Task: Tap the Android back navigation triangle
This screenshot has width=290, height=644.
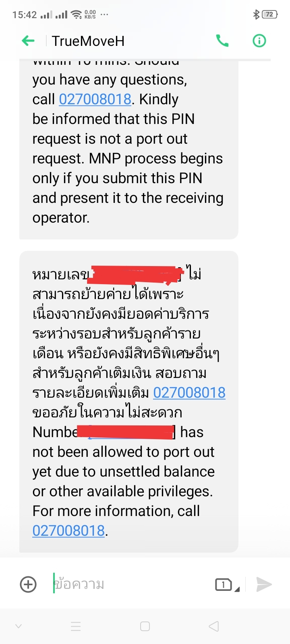Action: (x=214, y=626)
